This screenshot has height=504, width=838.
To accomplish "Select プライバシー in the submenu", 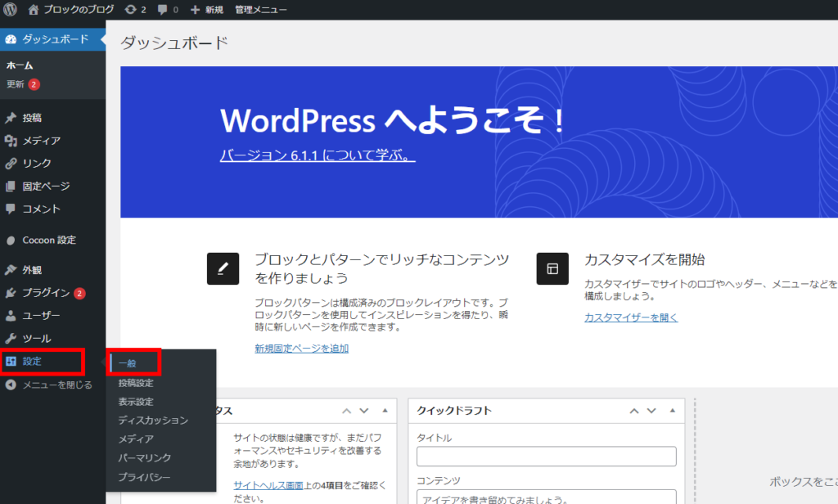I will tap(144, 477).
